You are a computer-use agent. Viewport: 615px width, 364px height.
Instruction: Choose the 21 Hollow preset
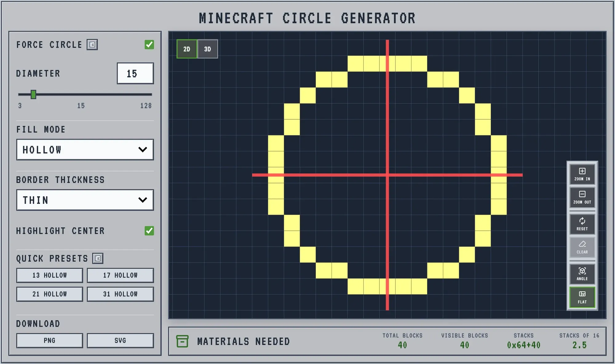50,294
